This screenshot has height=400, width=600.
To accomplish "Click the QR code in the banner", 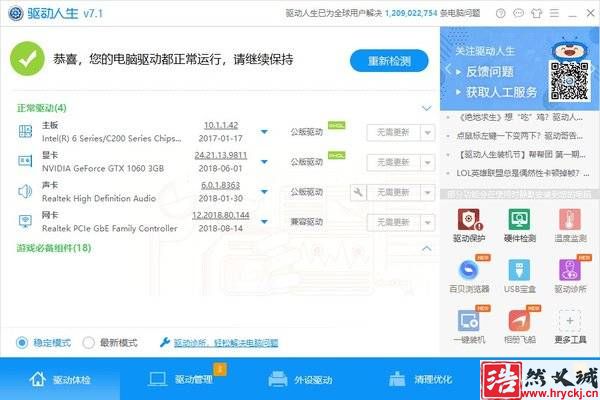I will pos(569,81).
